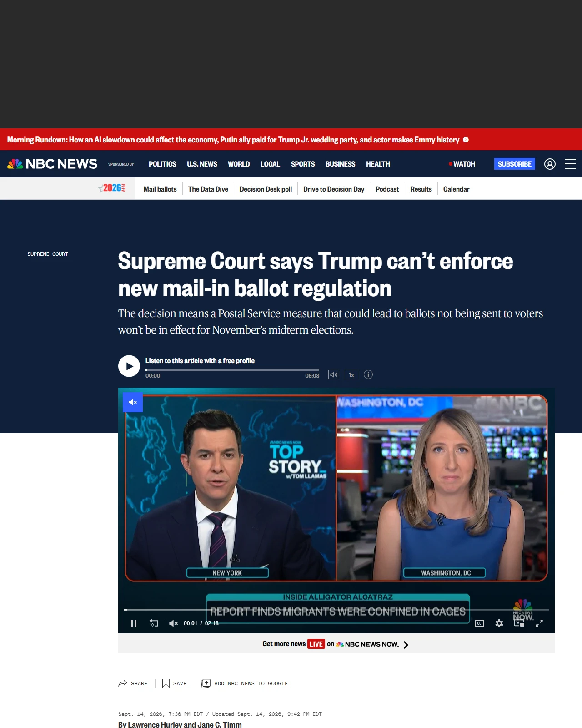Toggle closed captions on video
Viewport: 582px width, 728px height.
[479, 623]
